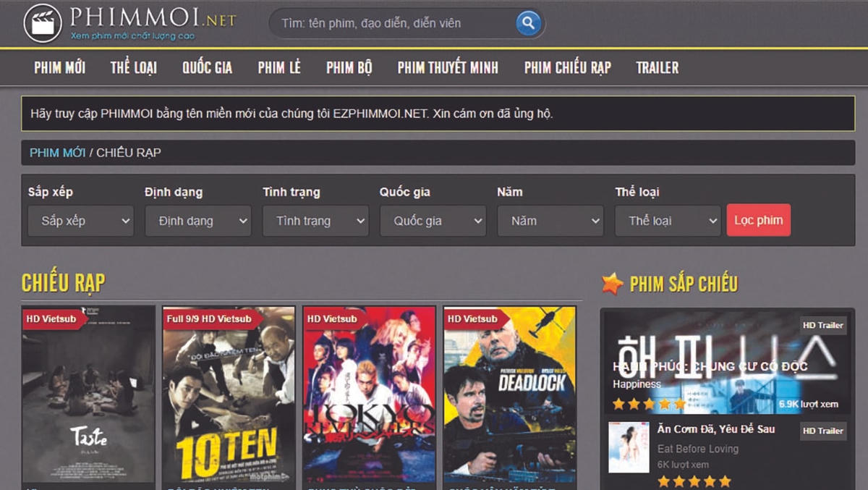The height and width of the screenshot is (490, 868).
Task: Click the CHIẾU RẠP section heading
Action: tap(64, 283)
